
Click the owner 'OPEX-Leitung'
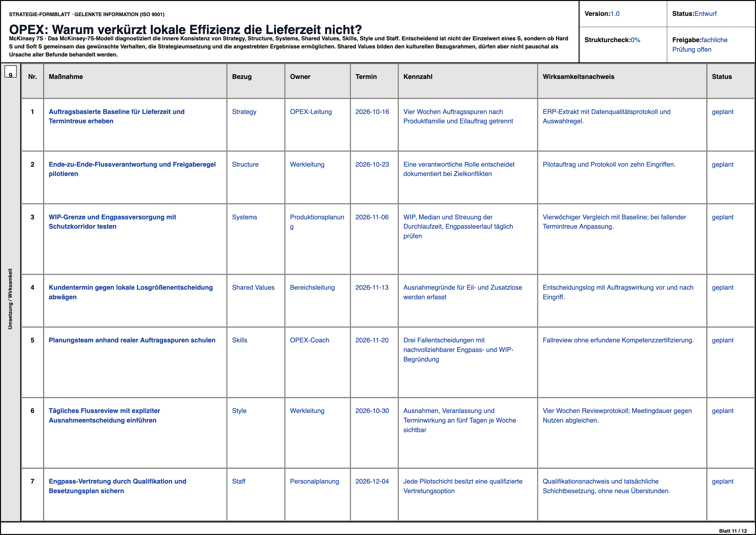tap(311, 112)
